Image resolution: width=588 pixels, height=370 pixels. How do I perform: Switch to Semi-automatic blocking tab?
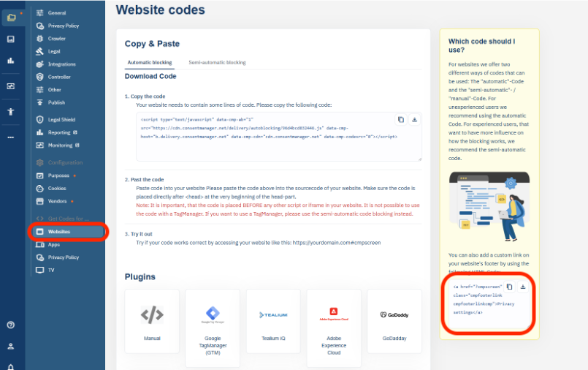click(x=217, y=63)
